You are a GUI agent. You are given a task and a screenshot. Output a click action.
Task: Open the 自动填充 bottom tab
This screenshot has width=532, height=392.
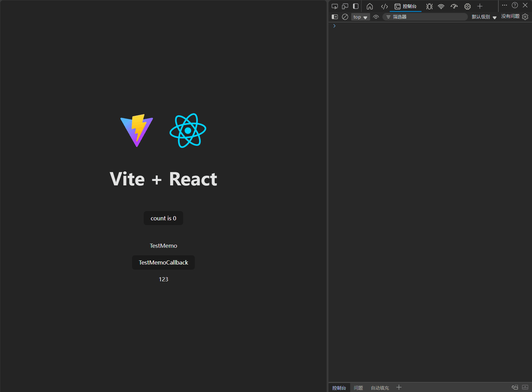(380, 388)
